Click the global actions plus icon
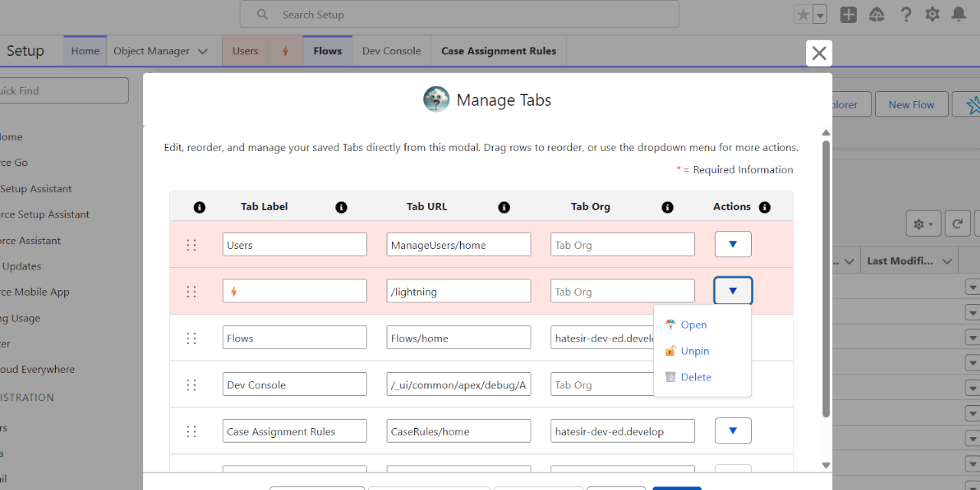The image size is (980, 490). (848, 15)
